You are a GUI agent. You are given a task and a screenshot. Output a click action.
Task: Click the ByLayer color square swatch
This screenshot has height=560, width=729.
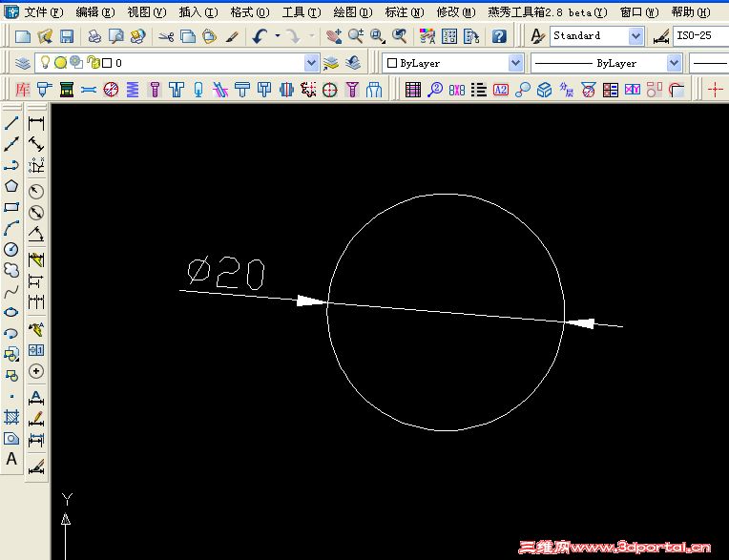point(392,63)
